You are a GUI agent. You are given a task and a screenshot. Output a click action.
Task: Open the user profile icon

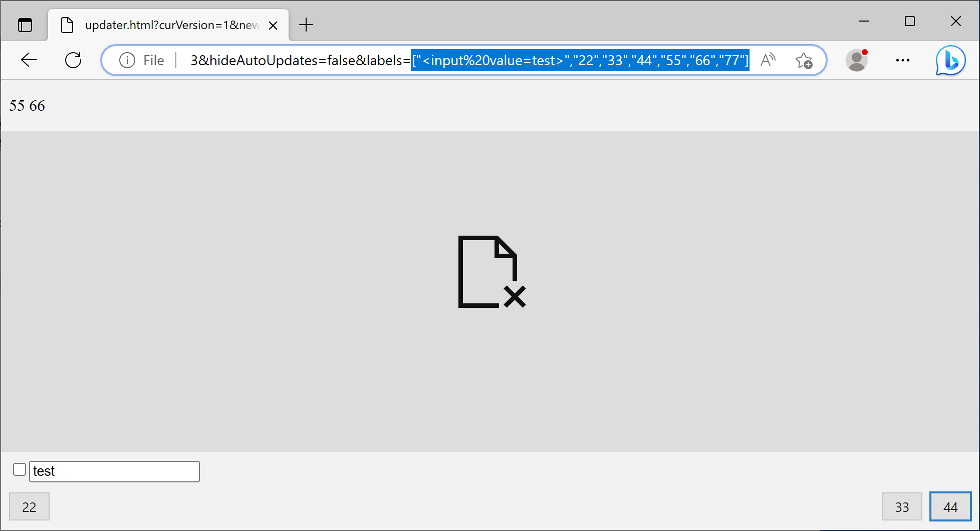pyautogui.click(x=856, y=60)
